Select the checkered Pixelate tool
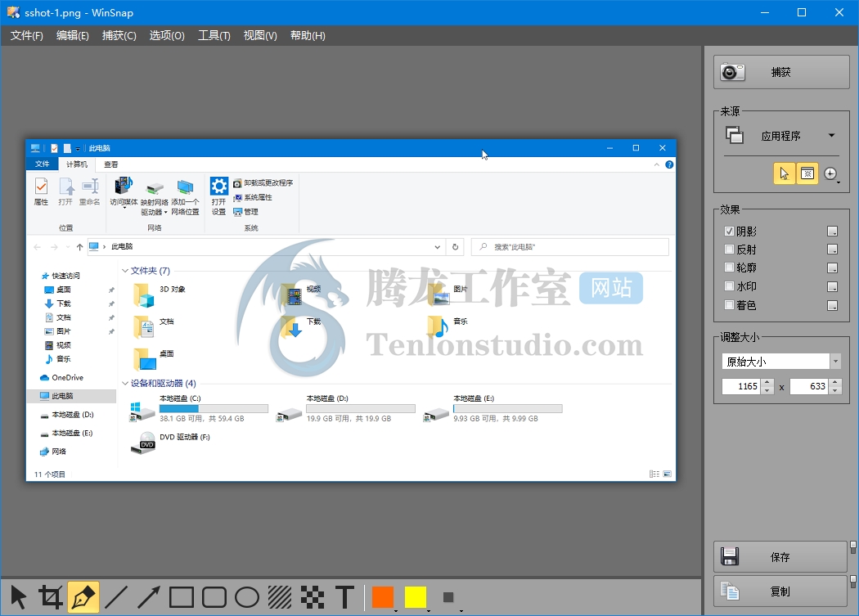859x616 pixels. (313, 597)
